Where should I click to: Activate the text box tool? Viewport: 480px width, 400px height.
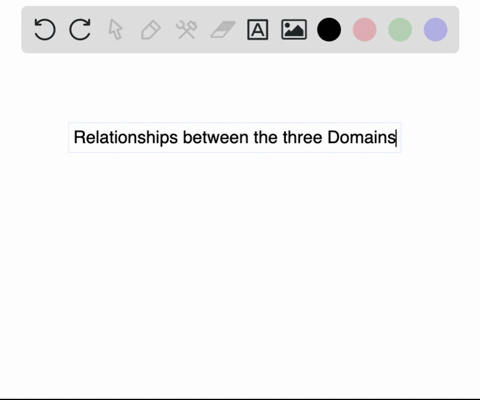click(258, 30)
